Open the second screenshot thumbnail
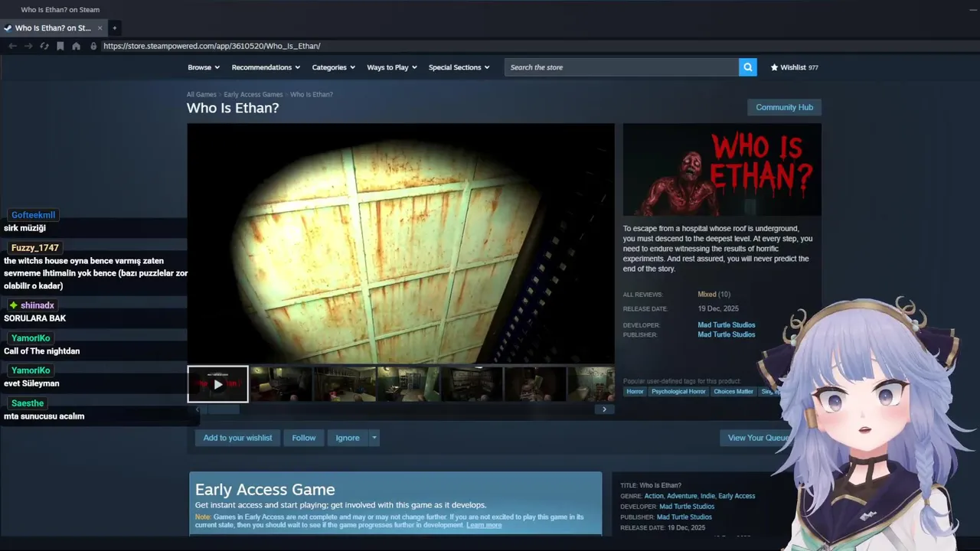Screen dimensions: 980x551 (x=281, y=384)
